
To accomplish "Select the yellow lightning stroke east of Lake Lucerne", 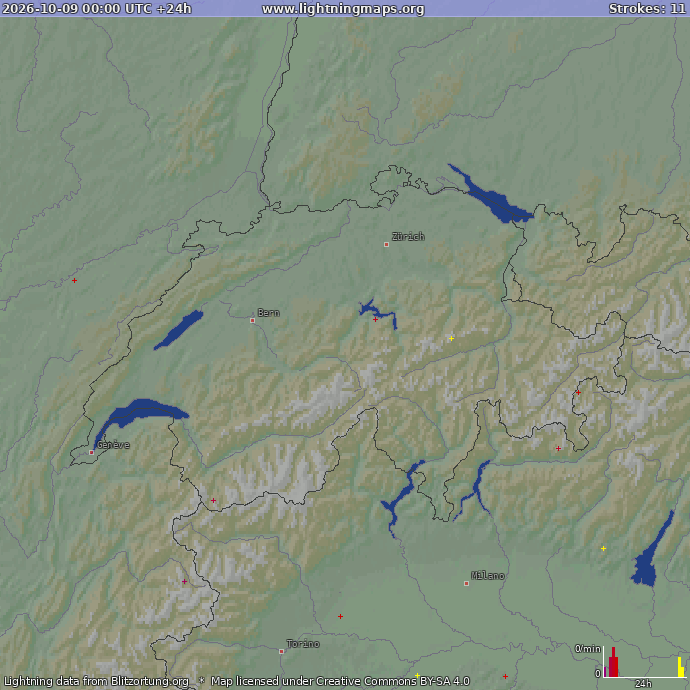I will pyautogui.click(x=451, y=338).
